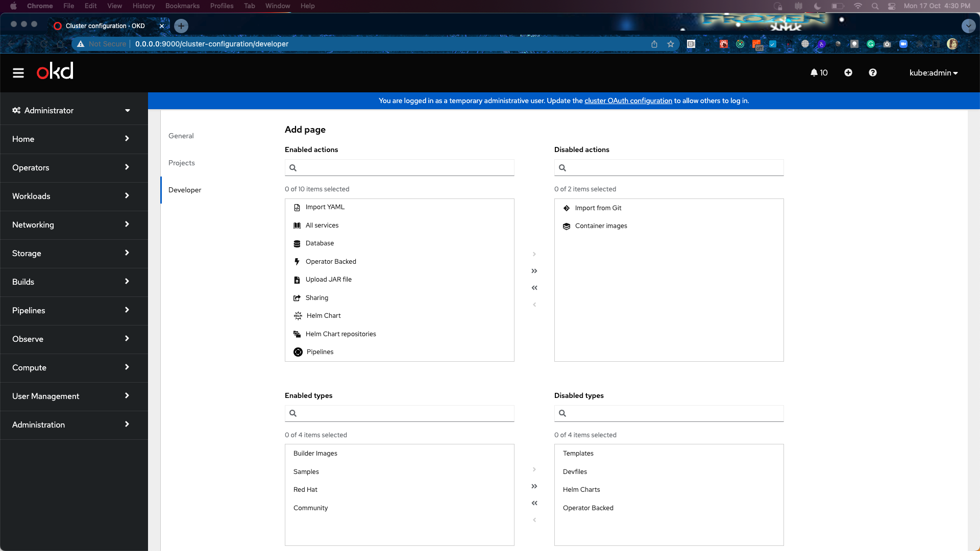This screenshot has height=551, width=980.
Task: Switch to the Projects configuration tab
Action: coord(182,163)
